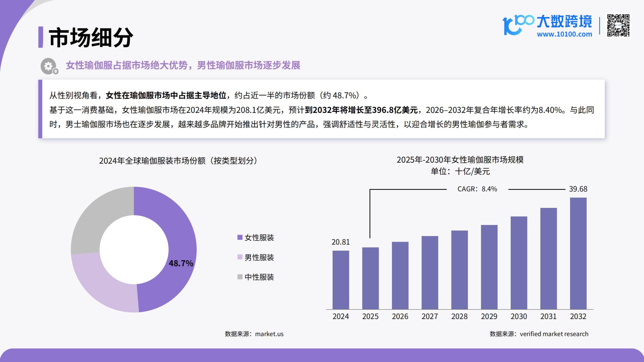The height and width of the screenshot is (362, 644).
Task: Click the 48.7% label on the donut chart
Action: [x=181, y=263]
